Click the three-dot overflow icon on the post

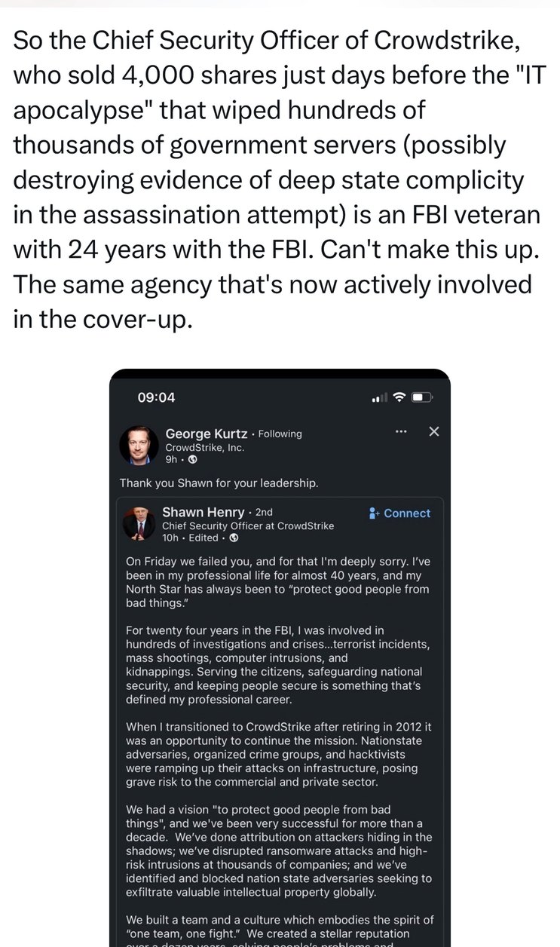[x=401, y=431]
